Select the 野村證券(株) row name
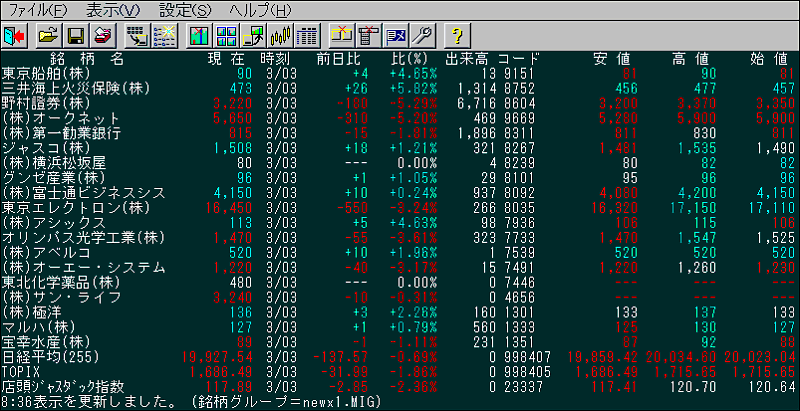The image size is (800, 411). (46, 103)
